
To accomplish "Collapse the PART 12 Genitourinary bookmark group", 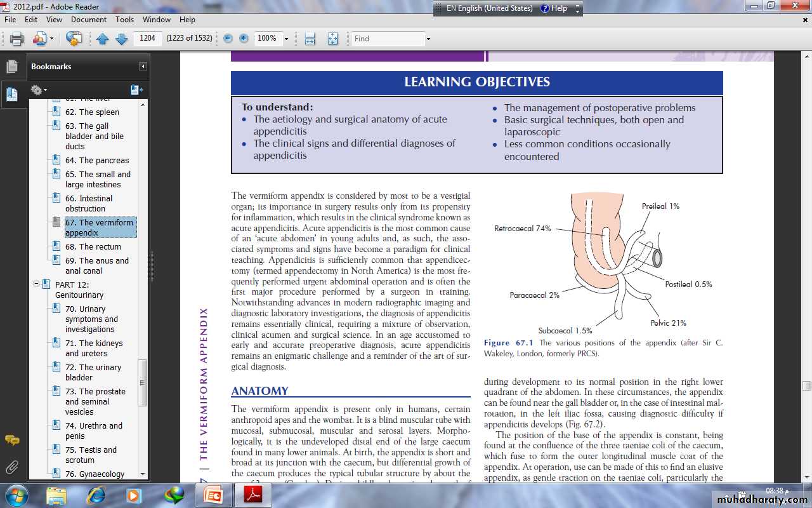I will pyautogui.click(x=37, y=284).
